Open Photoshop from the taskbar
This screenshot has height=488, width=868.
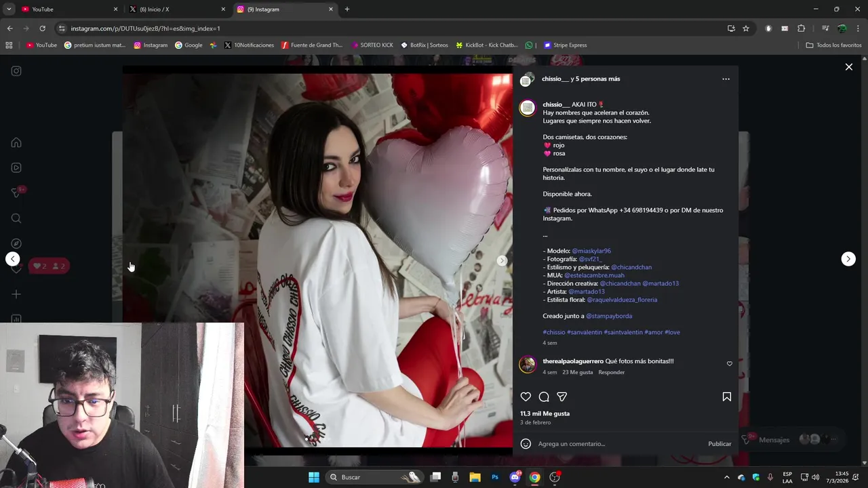pos(495,477)
